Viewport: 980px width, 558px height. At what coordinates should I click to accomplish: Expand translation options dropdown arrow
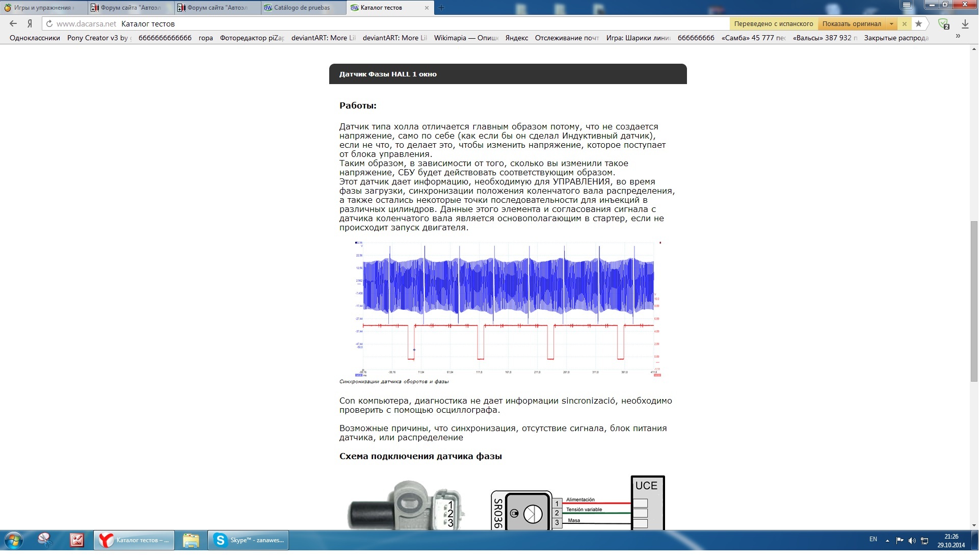point(891,24)
